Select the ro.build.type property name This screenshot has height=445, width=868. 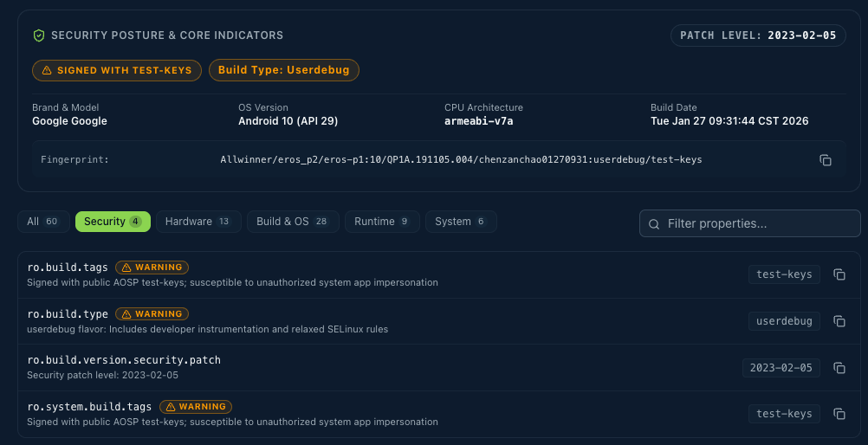pyautogui.click(x=68, y=313)
